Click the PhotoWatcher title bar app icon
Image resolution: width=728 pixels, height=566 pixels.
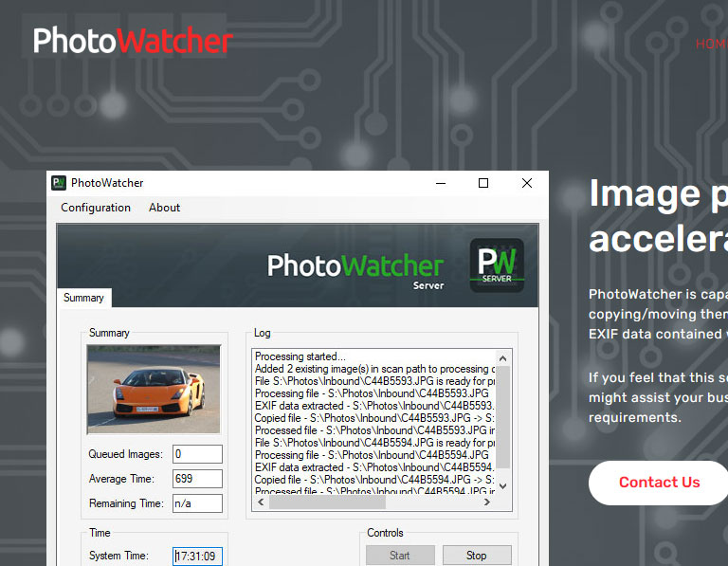click(59, 183)
